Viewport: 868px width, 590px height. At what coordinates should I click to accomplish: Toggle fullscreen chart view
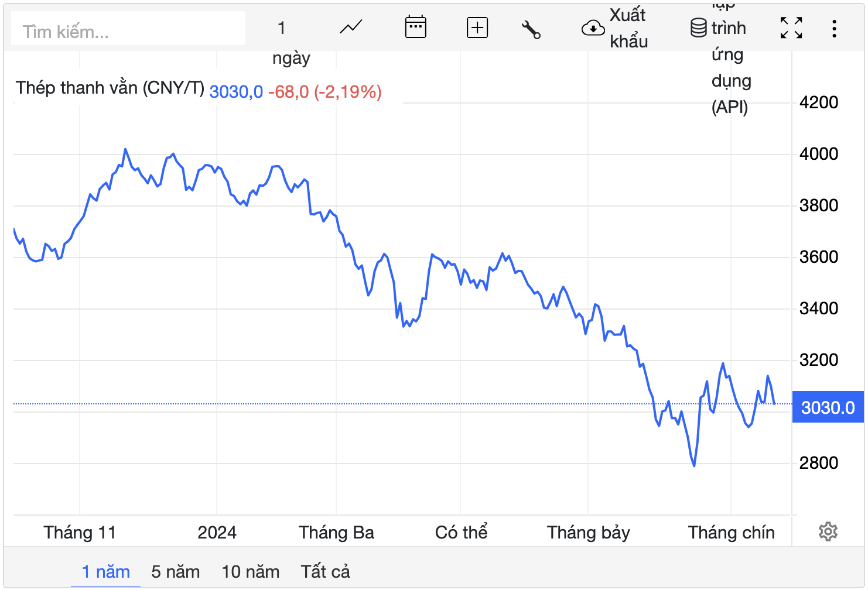click(791, 28)
